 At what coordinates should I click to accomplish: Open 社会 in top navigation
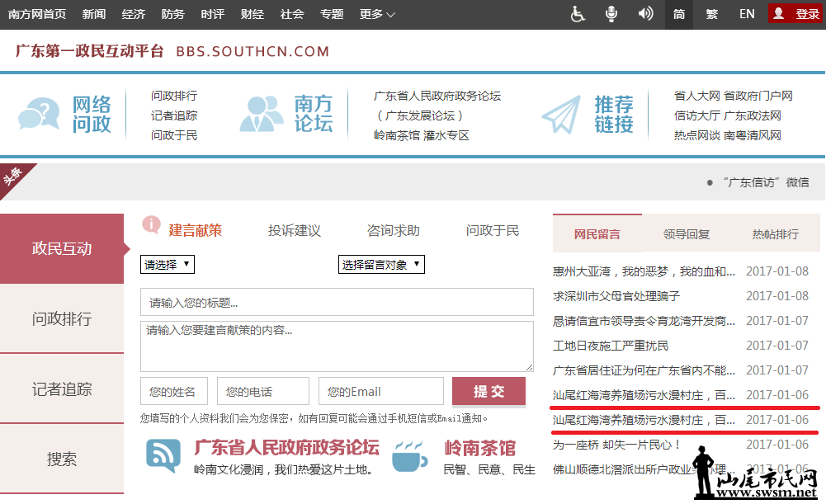(x=292, y=14)
